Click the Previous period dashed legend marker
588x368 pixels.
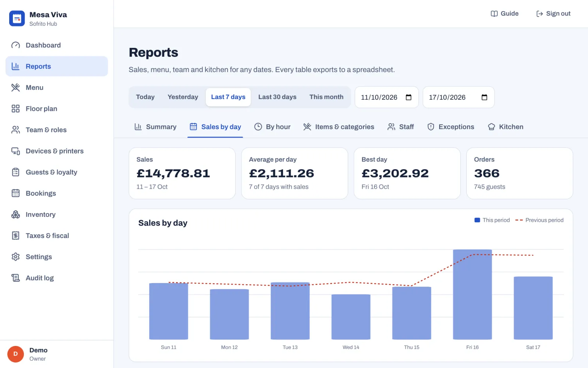(519, 220)
